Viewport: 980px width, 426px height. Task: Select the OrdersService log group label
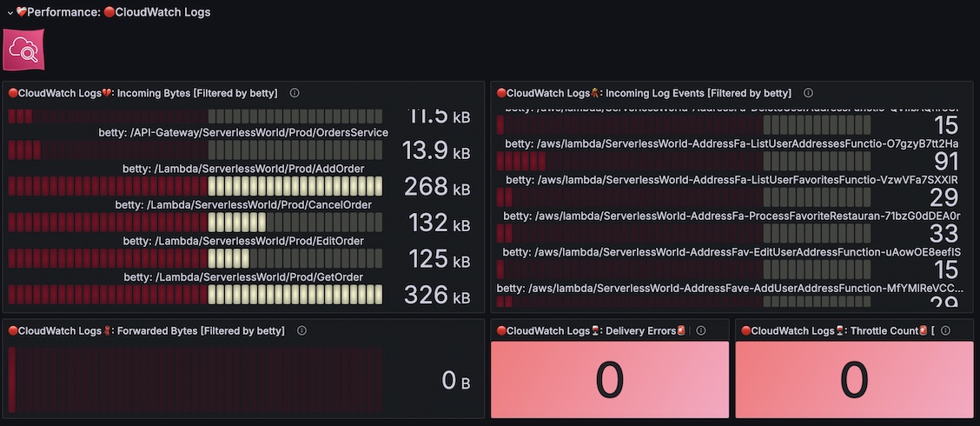(x=244, y=133)
